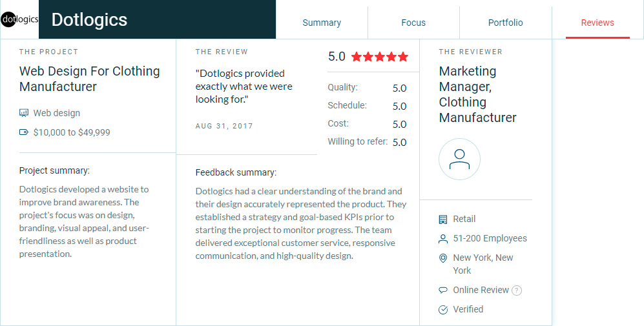Click the Willing to refer label

point(357,141)
